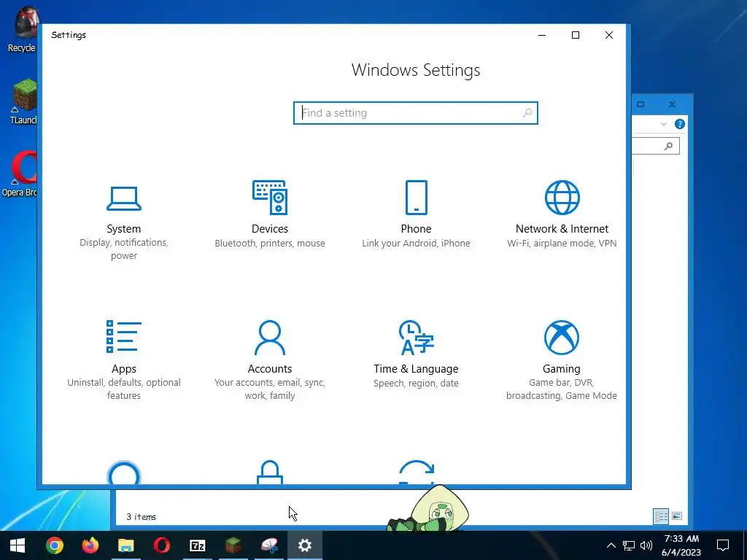This screenshot has width=747, height=560.
Task: Open the Recycle Bin desktop icon
Action: pos(24,29)
